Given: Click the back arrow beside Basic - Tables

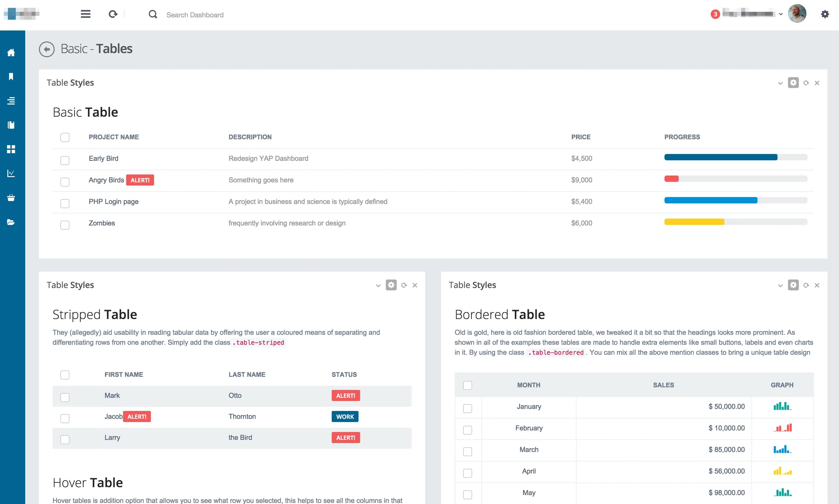Looking at the screenshot, I should point(46,49).
